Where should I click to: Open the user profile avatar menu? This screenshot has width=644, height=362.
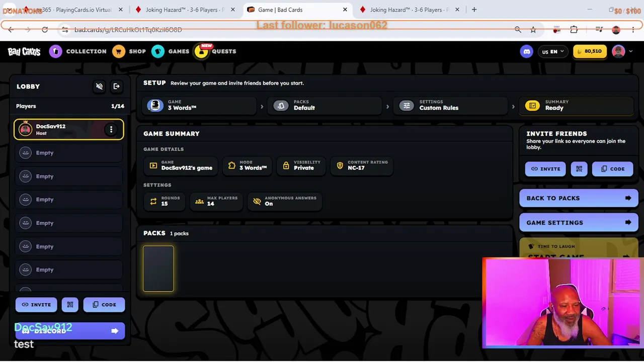[622, 51]
